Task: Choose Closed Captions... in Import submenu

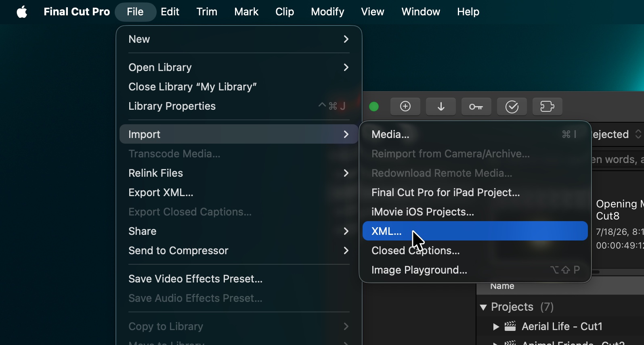Action: (475, 251)
